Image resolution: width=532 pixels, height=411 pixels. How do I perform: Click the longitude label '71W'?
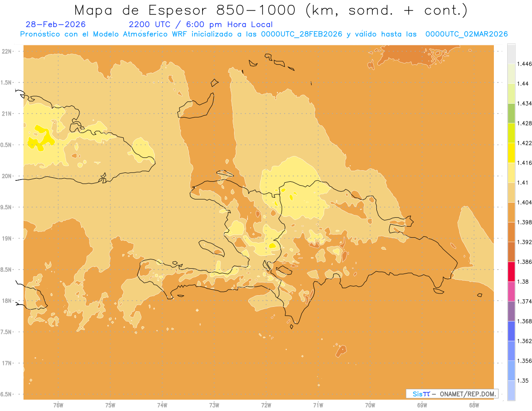[318, 405]
